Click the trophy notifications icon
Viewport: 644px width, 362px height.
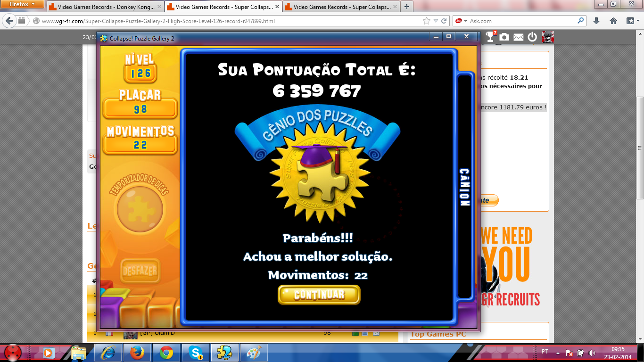tap(490, 37)
